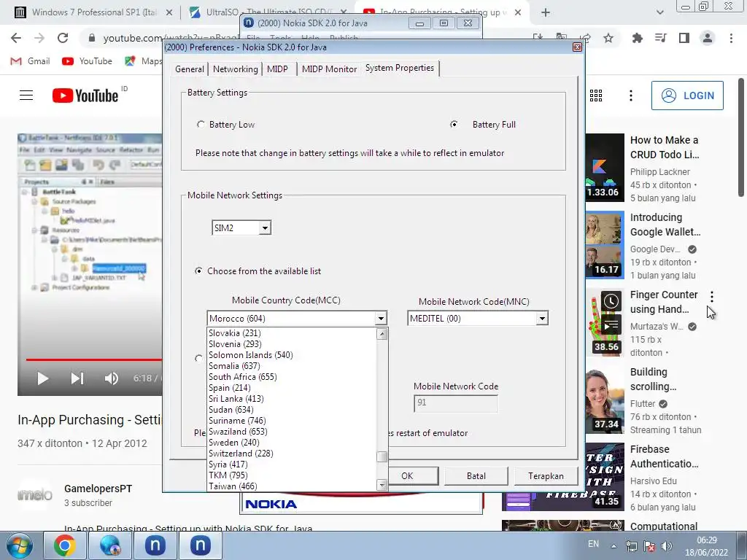Click the YouTube logo
747x560 pixels.
[x=85, y=96]
